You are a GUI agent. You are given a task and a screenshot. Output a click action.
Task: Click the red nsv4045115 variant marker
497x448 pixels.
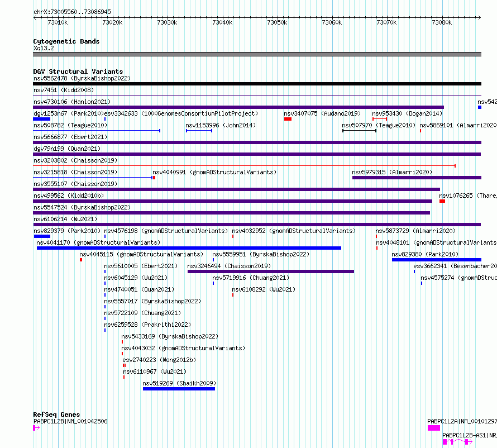coord(81,260)
